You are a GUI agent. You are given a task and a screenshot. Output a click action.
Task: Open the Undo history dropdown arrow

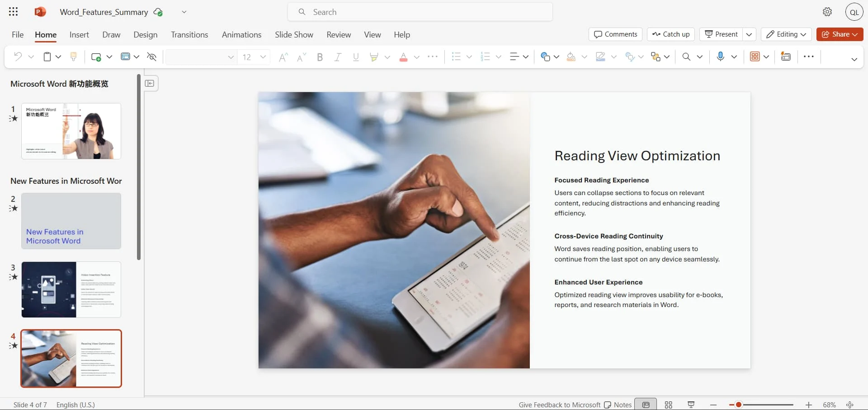click(x=31, y=56)
